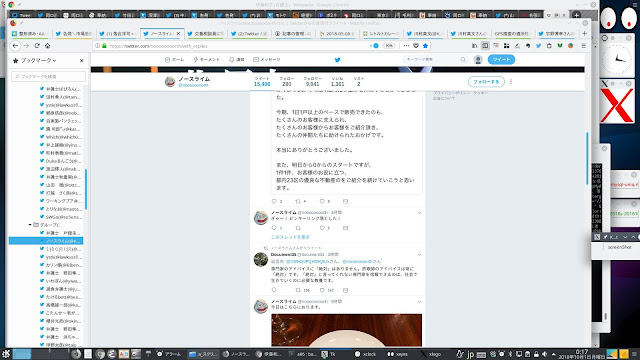Retweet the long quoted tweet
Screen dimensions: 640x360
tap(298, 201)
